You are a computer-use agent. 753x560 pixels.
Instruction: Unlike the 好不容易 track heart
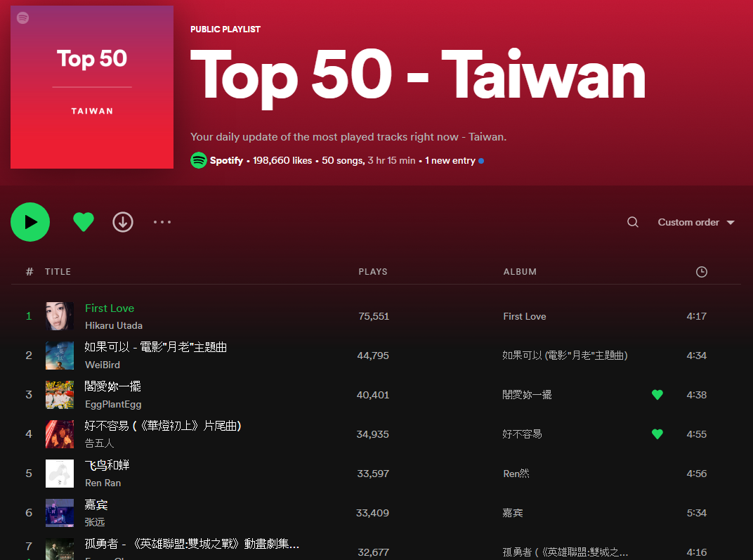click(x=657, y=434)
